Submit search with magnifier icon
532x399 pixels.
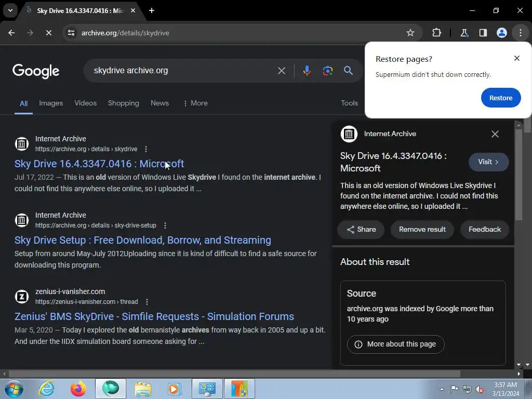click(348, 71)
